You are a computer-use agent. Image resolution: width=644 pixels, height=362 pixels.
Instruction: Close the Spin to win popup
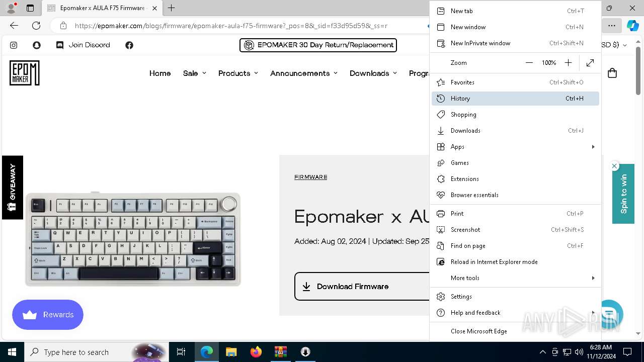[x=614, y=166]
